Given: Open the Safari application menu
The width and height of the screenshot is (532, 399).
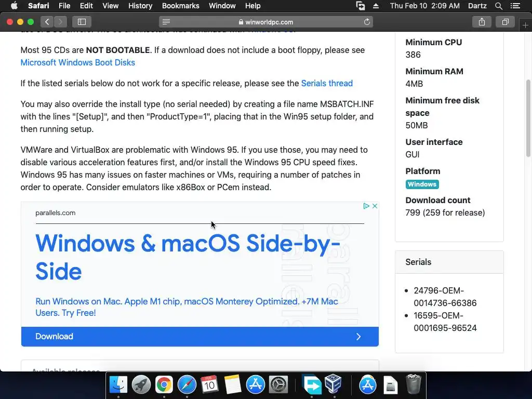Looking at the screenshot, I should [x=38, y=6].
